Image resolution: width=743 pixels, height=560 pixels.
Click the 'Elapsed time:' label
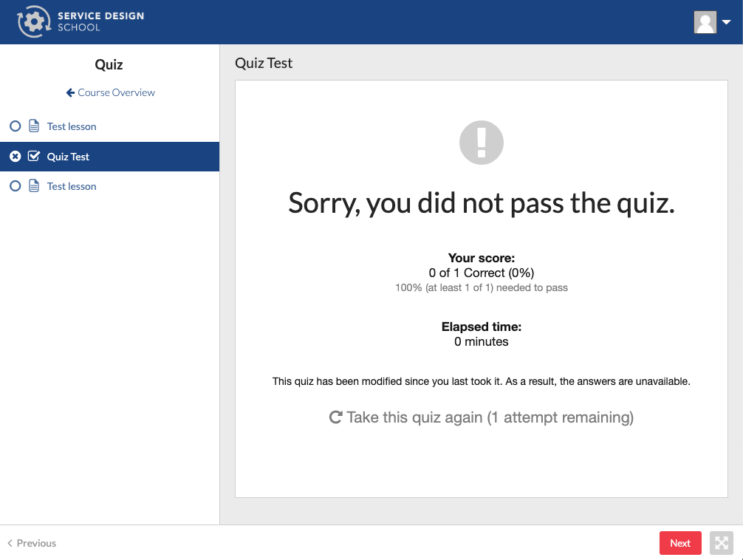tap(482, 327)
